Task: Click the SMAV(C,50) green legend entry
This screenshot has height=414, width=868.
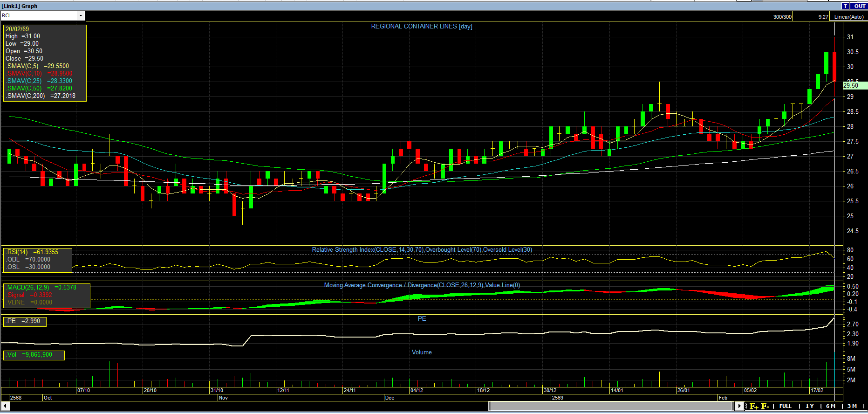Action: (x=39, y=89)
